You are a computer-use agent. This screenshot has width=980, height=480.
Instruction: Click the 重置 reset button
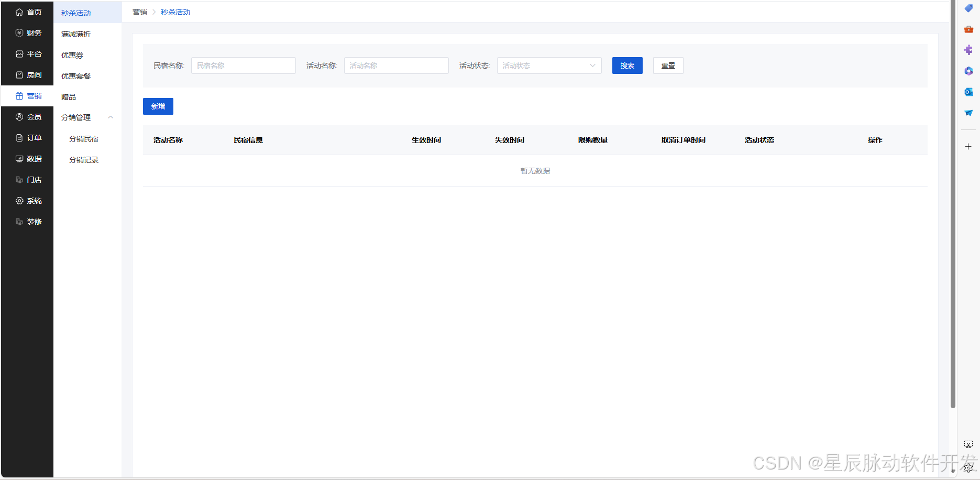(668, 66)
